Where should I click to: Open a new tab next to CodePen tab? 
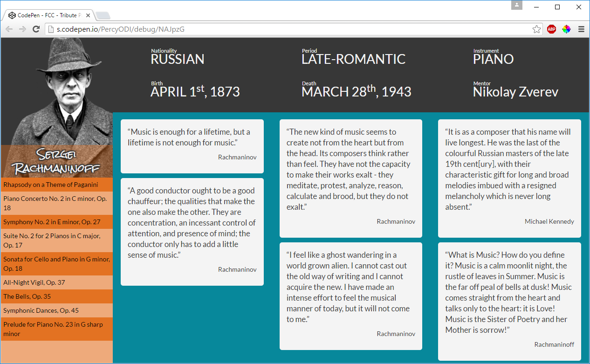point(103,16)
